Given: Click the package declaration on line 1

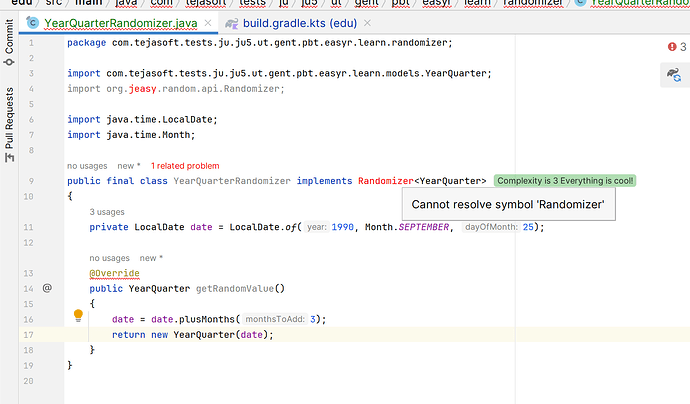Looking at the screenshot, I should (x=260, y=43).
